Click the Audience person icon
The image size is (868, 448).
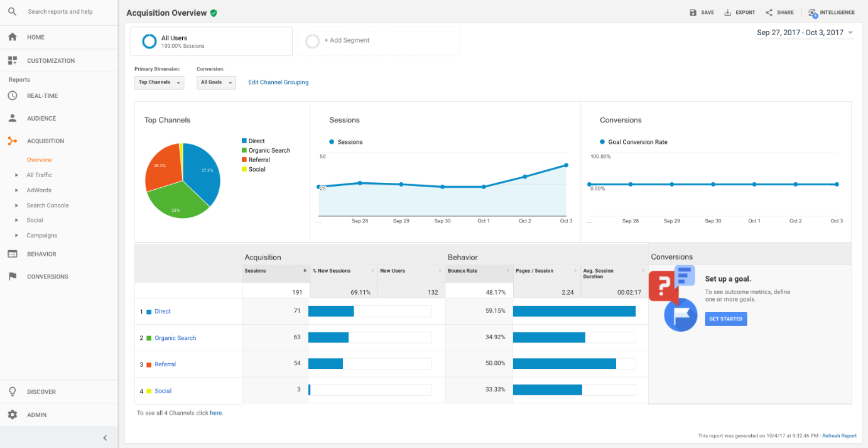point(12,119)
